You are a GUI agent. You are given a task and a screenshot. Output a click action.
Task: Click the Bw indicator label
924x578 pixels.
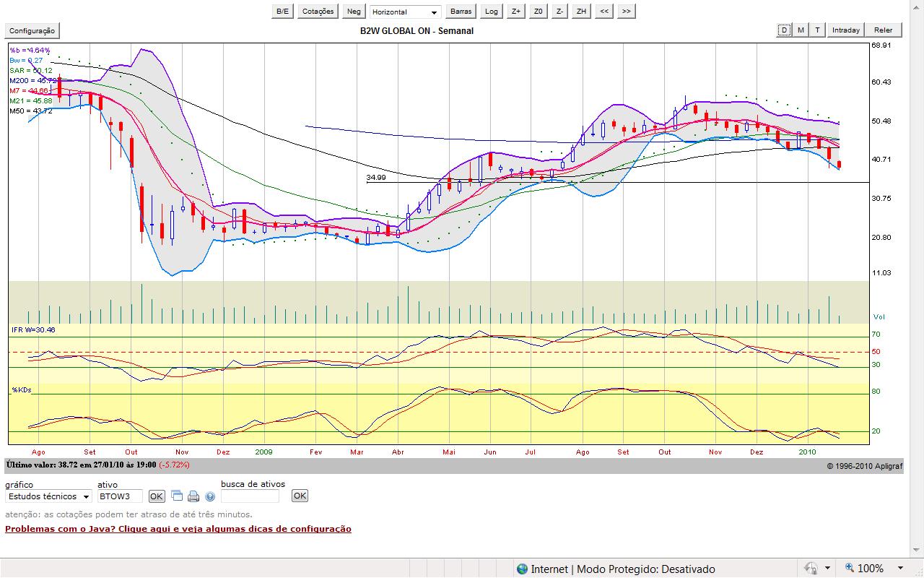(25, 61)
